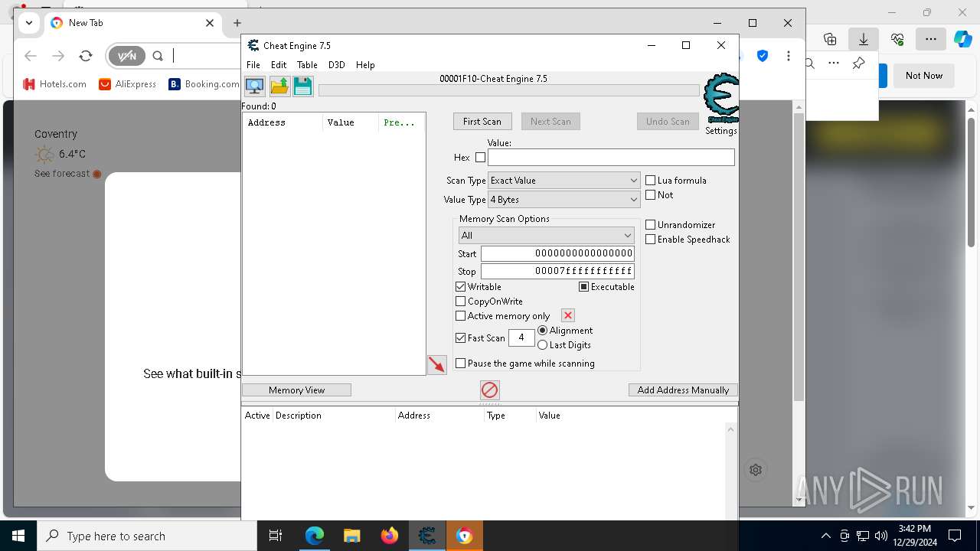Open the Table menu

tap(307, 65)
